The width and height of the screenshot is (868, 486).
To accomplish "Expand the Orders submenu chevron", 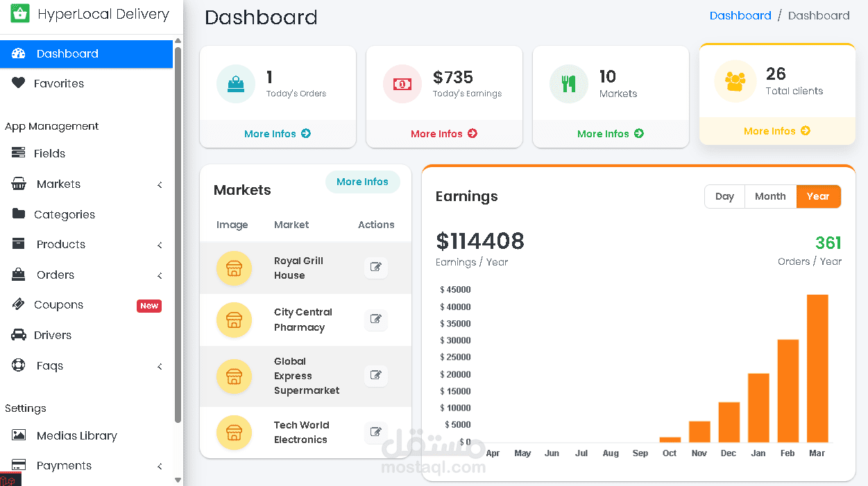I will pos(160,275).
